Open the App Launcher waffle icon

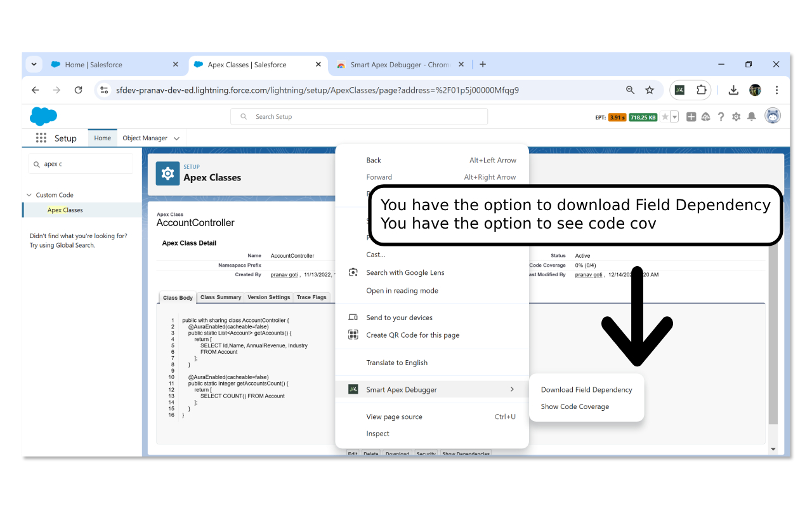41,138
